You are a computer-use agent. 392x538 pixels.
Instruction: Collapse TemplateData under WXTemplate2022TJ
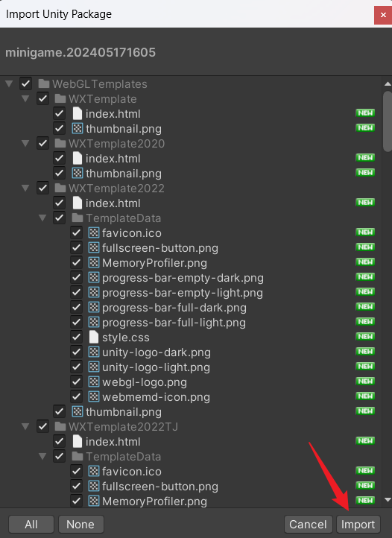[42, 456]
